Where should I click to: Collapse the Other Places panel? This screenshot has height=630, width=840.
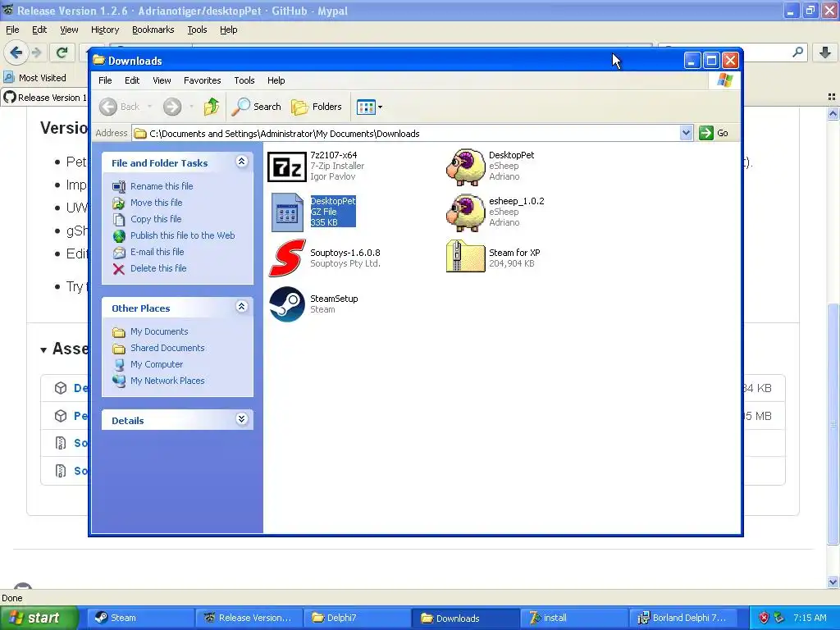(242, 307)
